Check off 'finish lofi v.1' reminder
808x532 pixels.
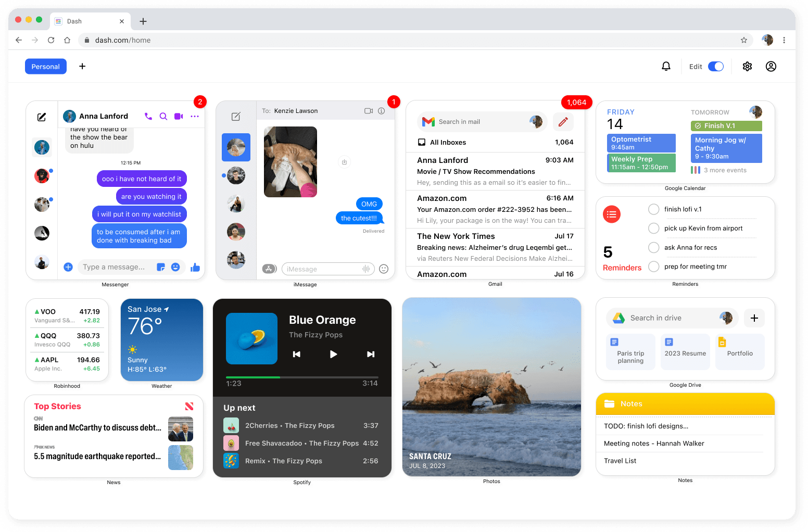[654, 209]
